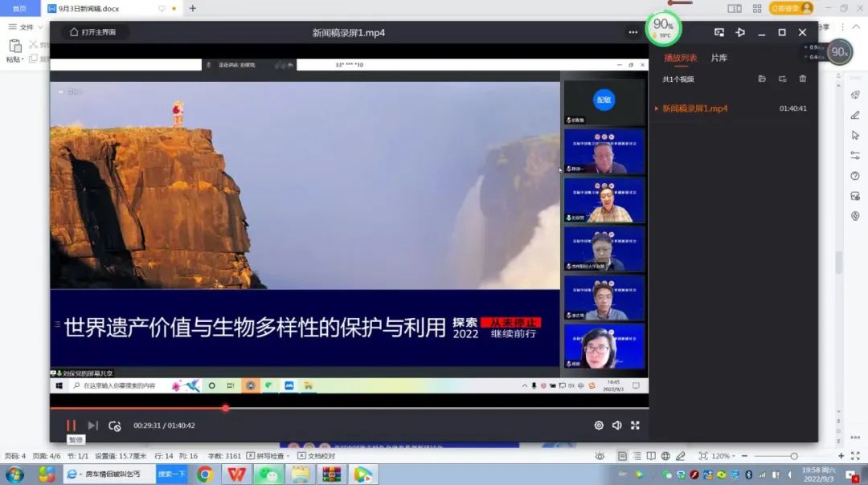This screenshot has width=868, height=485.
Task: Skip to the next video
Action: pos(92,426)
